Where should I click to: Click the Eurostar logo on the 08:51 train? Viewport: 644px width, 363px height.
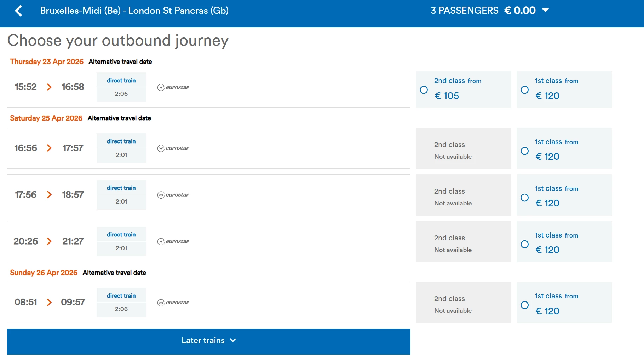tap(173, 303)
